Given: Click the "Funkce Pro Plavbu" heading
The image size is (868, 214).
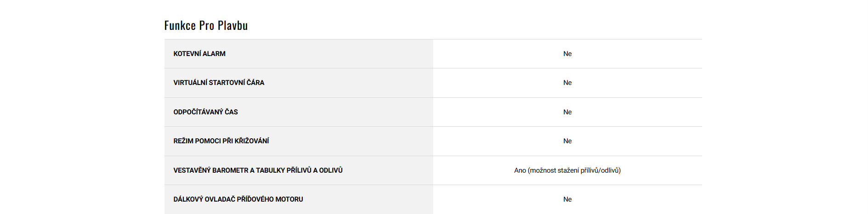Looking at the screenshot, I should pos(205,25).
